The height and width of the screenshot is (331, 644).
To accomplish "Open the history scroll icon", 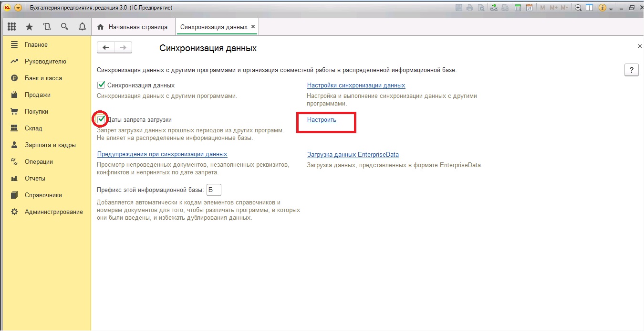I will (47, 27).
